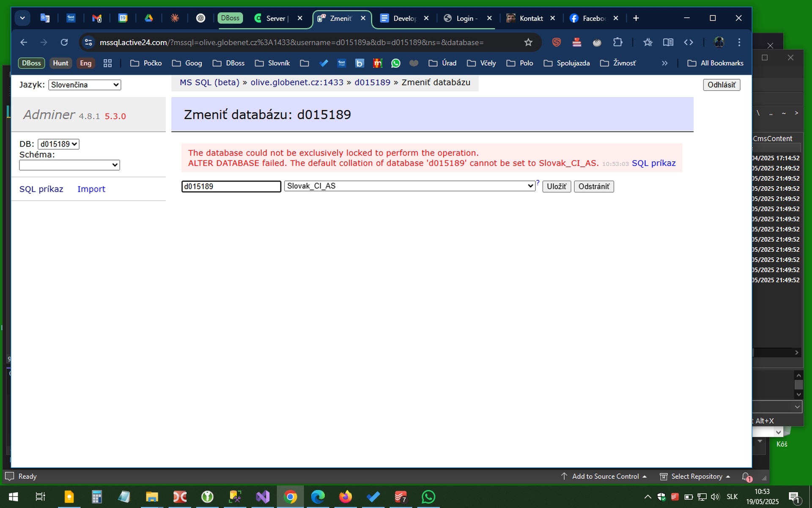Open Chrome extensions puzzle icon
Viewport: 812px width, 508px height.
tap(617, 42)
